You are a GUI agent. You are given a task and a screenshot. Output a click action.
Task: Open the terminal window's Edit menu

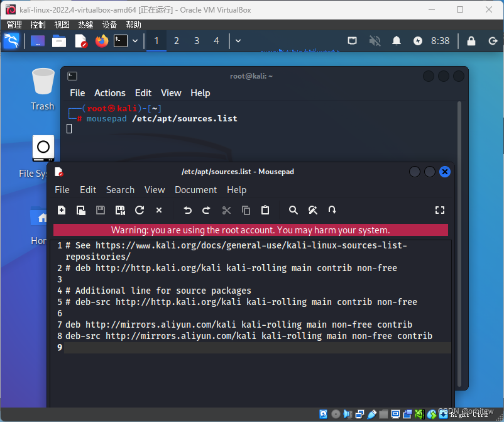point(143,93)
